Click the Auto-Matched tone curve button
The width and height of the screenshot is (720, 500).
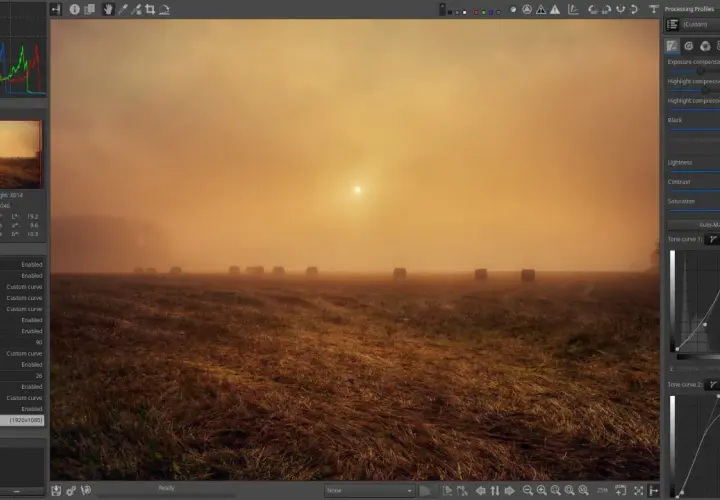pos(693,225)
